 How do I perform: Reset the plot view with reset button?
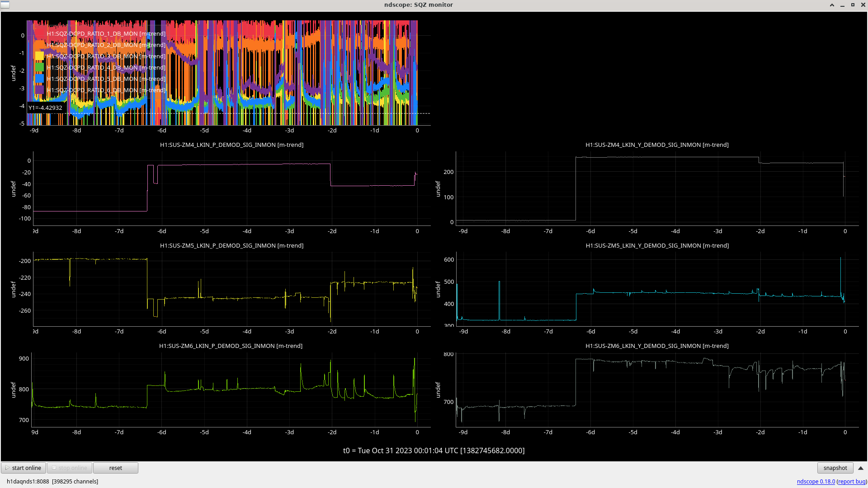[116, 468]
